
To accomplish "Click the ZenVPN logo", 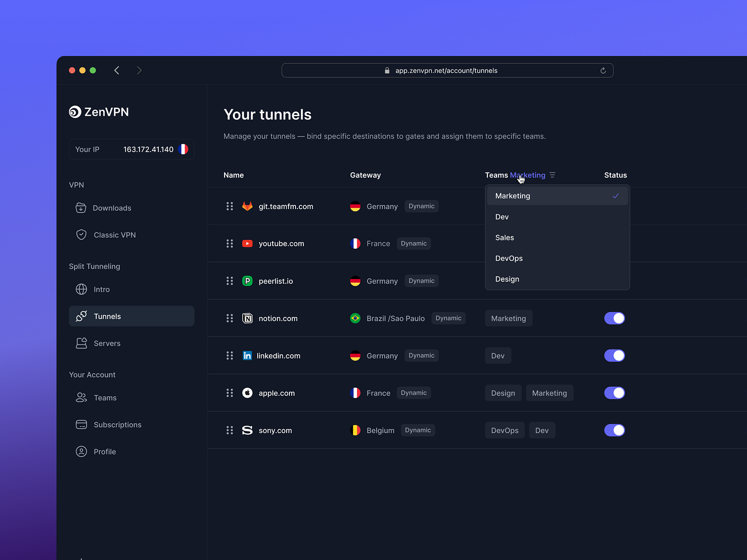I will (x=99, y=112).
